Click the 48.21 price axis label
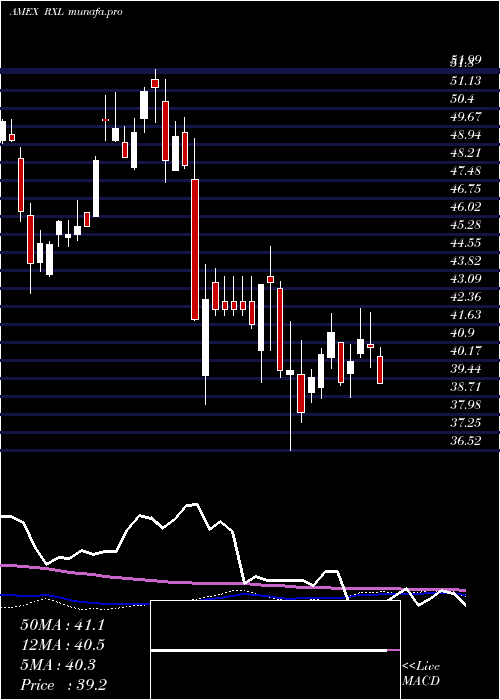The image size is (500, 700). pyautogui.click(x=466, y=153)
